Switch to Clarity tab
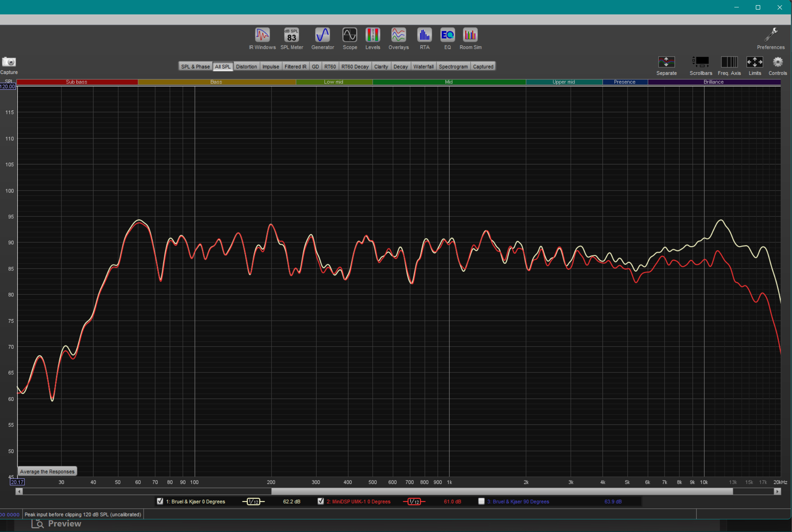792x532 pixels. pyautogui.click(x=381, y=66)
